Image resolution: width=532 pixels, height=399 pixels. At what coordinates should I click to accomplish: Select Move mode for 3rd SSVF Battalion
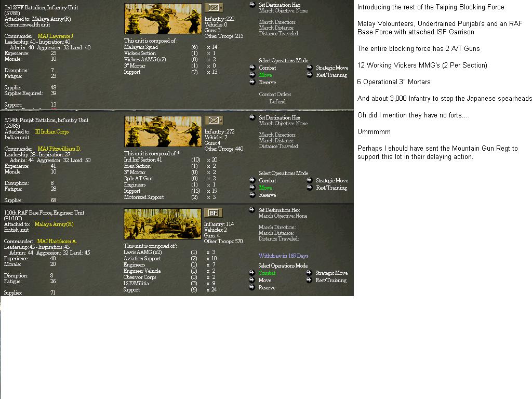point(265,75)
